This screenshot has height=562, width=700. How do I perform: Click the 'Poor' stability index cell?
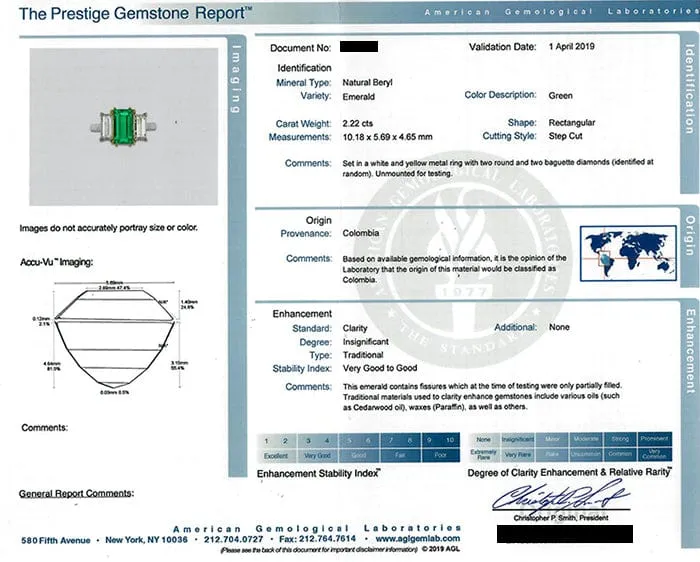tap(441, 455)
